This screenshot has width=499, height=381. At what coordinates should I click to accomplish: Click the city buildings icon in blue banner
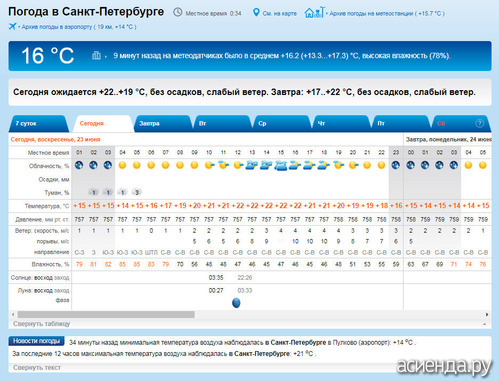point(96,55)
